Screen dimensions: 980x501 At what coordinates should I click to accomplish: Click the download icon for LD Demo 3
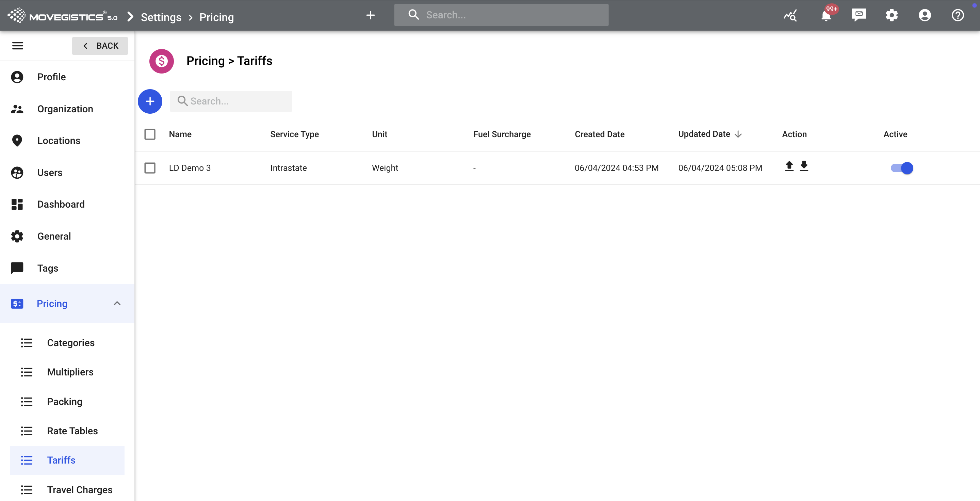tap(803, 166)
